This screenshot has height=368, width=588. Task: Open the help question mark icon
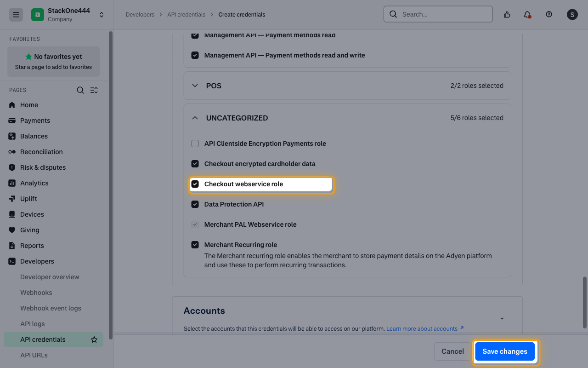click(549, 14)
